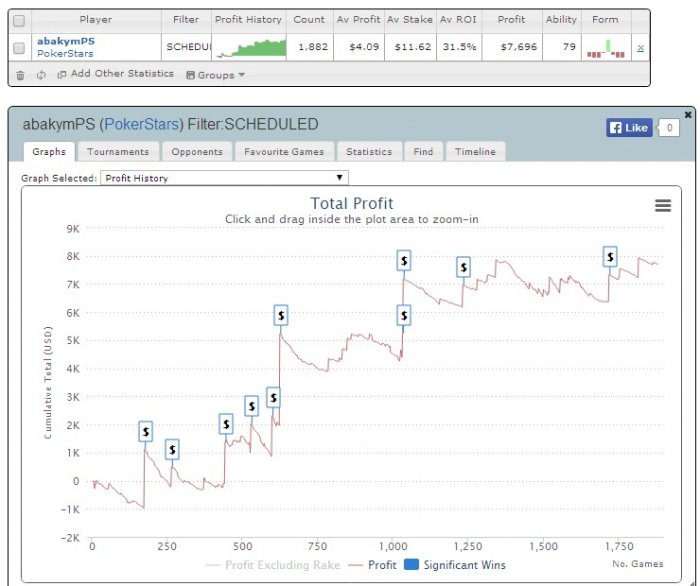This screenshot has width=700, height=586.
Task: Sort by the Profit column header
Action: click(x=512, y=20)
